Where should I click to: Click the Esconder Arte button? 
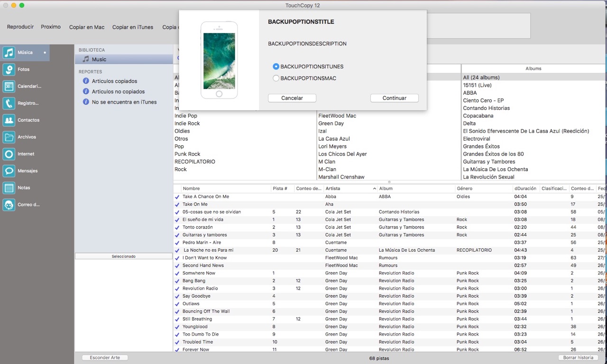pos(105,358)
